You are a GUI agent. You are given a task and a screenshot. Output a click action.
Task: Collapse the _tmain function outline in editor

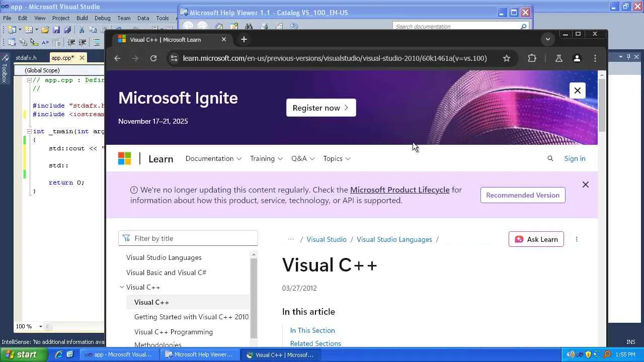point(29,131)
